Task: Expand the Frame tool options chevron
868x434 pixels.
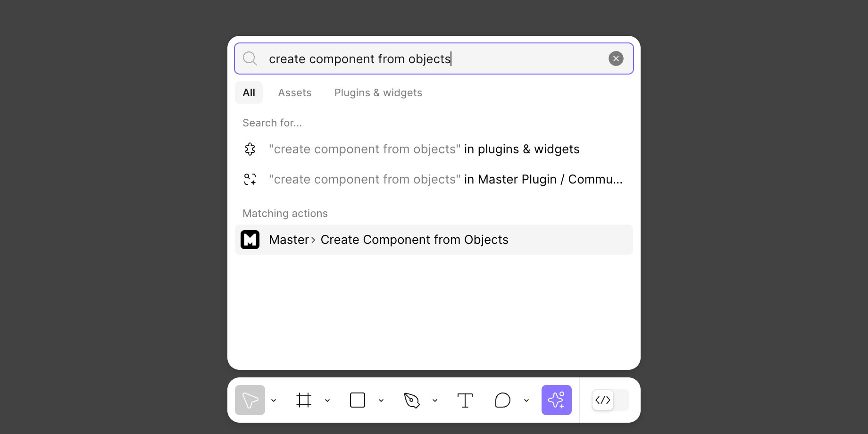Action: tap(327, 401)
